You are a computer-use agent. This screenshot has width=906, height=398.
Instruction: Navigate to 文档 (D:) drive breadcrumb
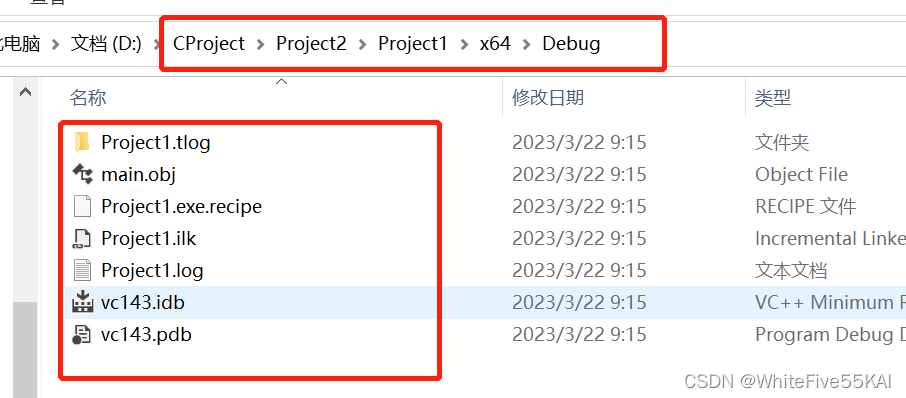[106, 44]
